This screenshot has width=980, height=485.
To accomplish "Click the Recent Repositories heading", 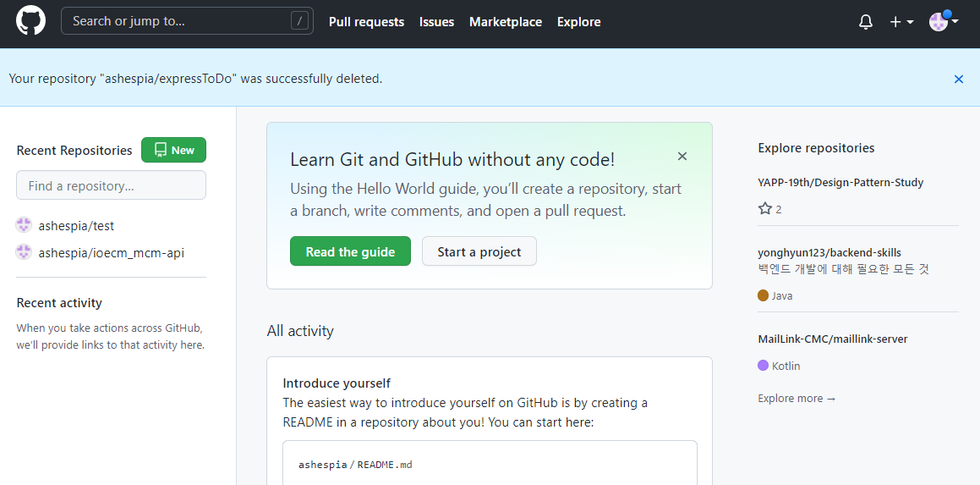I will pyautogui.click(x=74, y=151).
